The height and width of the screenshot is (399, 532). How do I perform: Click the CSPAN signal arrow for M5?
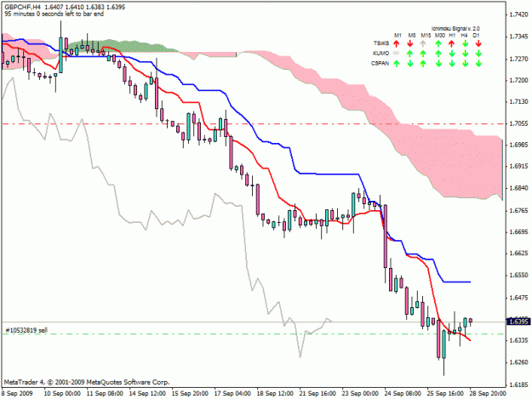click(x=410, y=64)
